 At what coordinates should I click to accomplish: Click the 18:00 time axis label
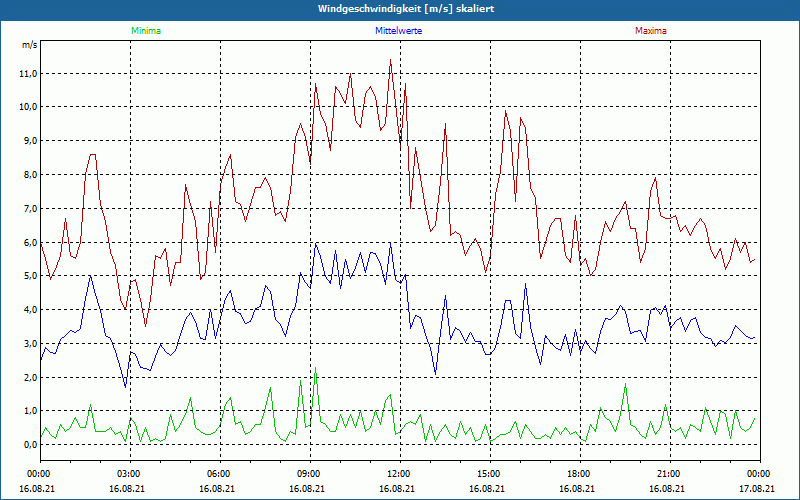tap(580, 474)
